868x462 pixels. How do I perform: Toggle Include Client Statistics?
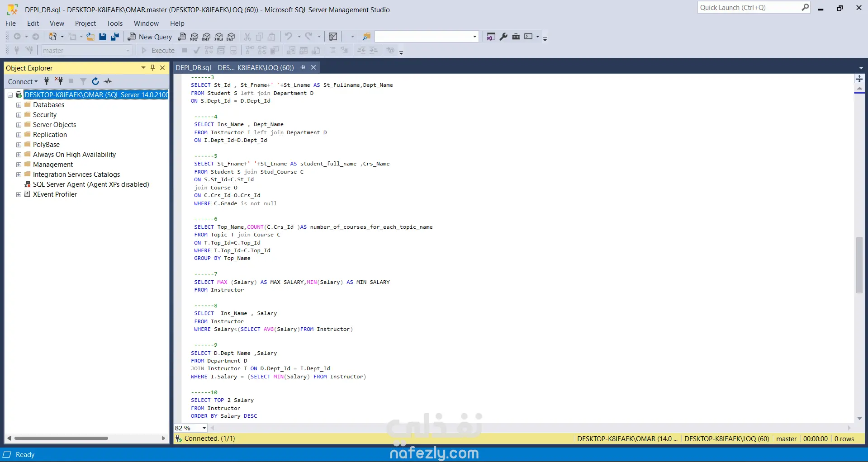point(274,50)
